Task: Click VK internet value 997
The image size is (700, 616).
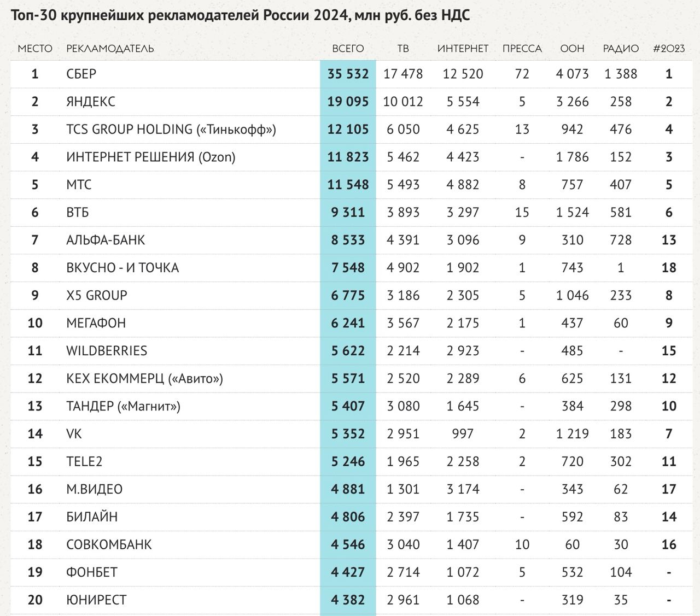Action: coord(463,434)
